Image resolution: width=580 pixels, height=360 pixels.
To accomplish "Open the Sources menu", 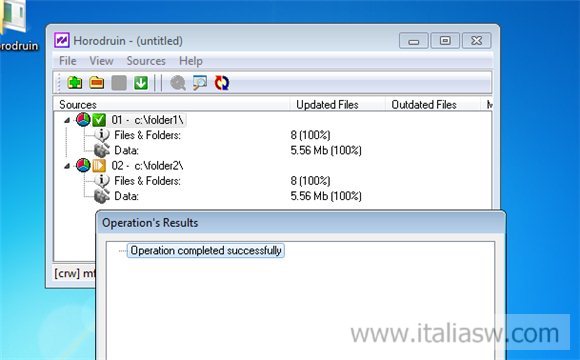I will point(146,61).
